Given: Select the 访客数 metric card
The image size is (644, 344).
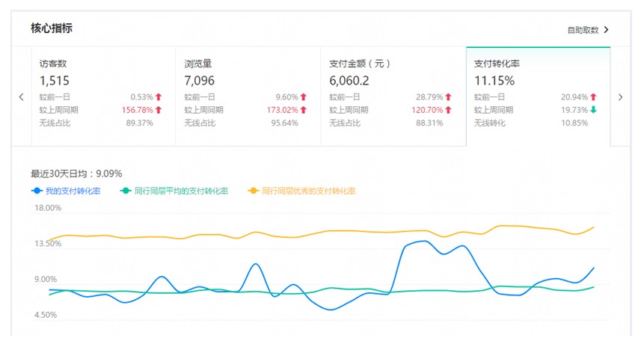Looking at the screenshot, I should 103,96.
